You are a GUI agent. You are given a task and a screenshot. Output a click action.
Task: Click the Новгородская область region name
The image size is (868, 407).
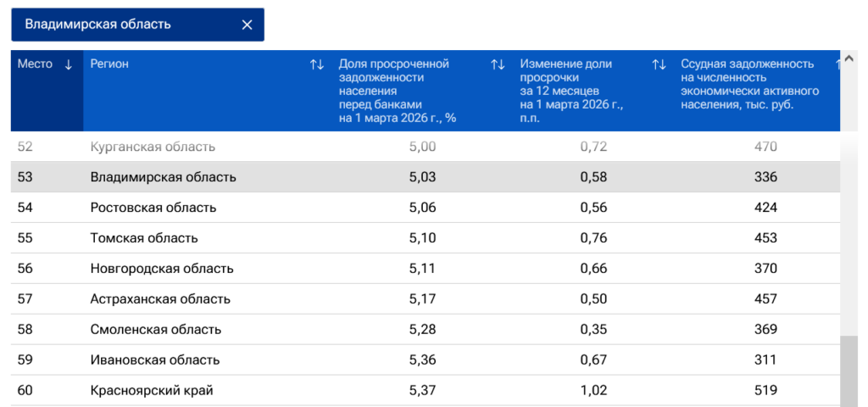point(162,269)
